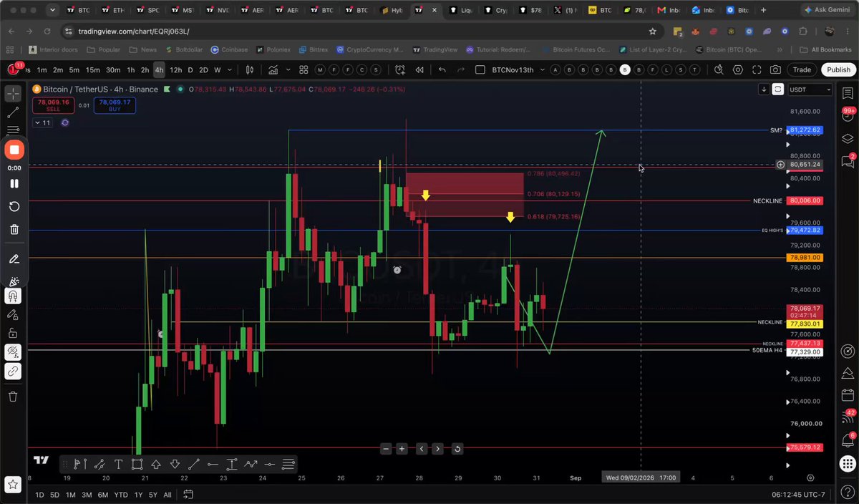Viewport: 859px width, 504px height.
Task: Switch to the 15m timeframe
Action: pyautogui.click(x=92, y=69)
